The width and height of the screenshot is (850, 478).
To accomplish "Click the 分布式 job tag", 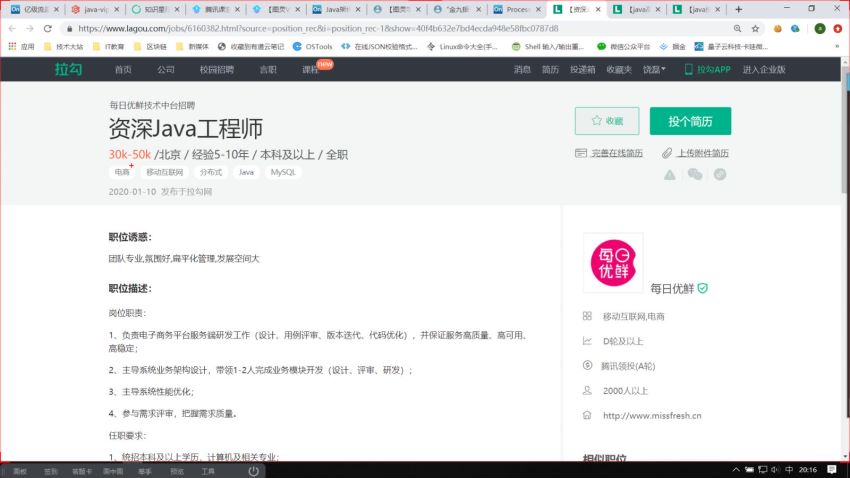I will coord(211,172).
